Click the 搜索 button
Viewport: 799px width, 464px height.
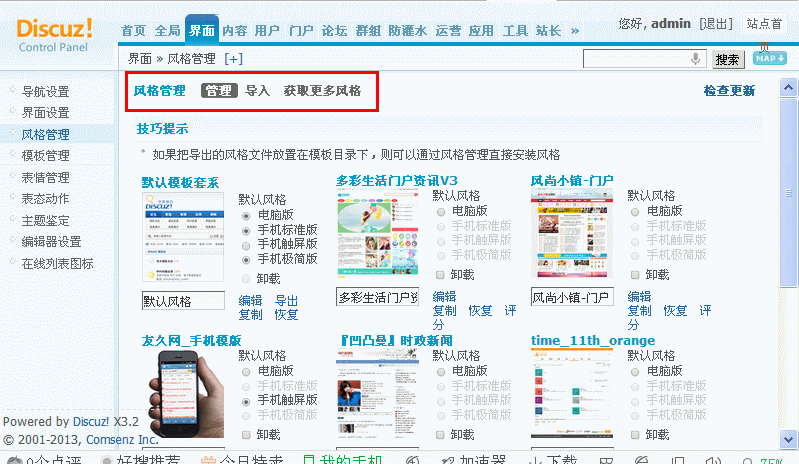click(727, 60)
